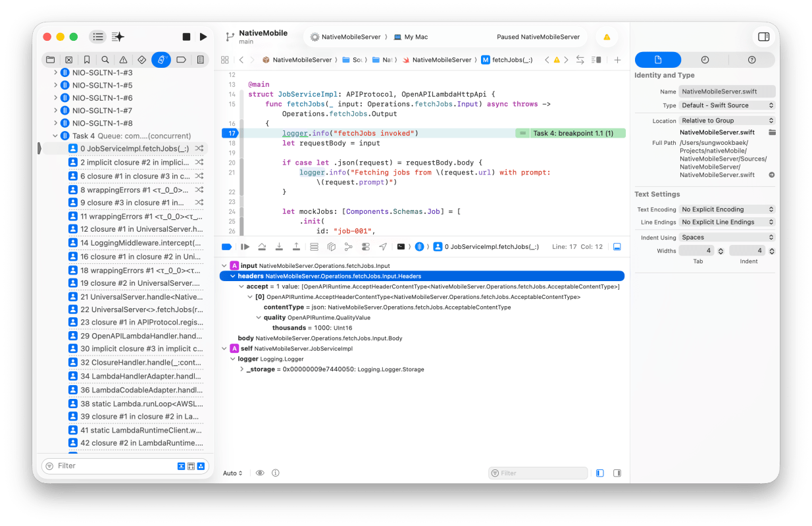The height and width of the screenshot is (526, 812).
Task: Stop the running NativeMobileServer scheme
Action: pyautogui.click(x=186, y=37)
